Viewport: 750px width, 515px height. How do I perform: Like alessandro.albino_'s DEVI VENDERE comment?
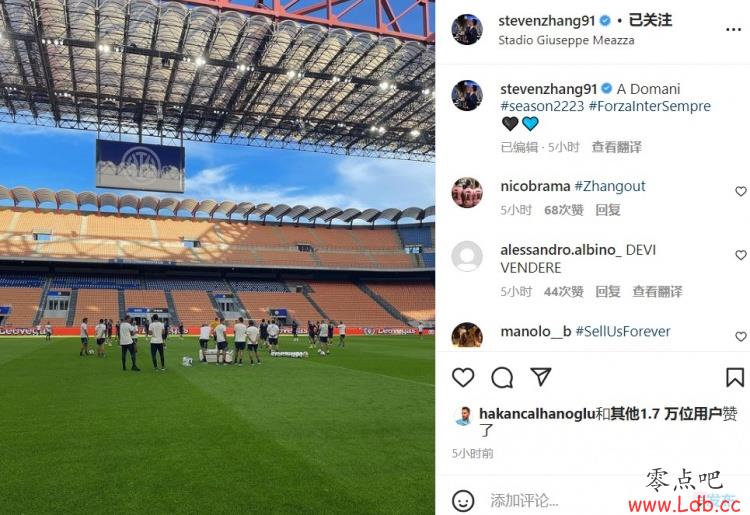tap(740, 255)
